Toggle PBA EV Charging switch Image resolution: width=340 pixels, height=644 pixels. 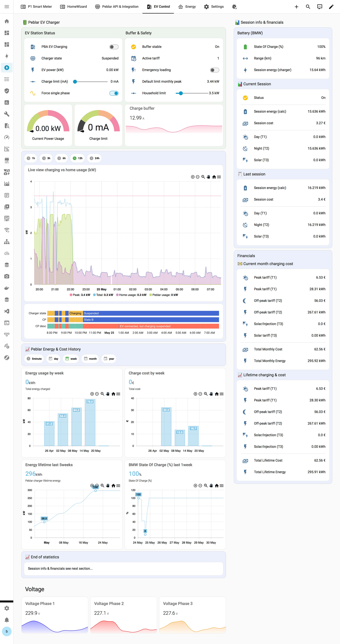114,47
